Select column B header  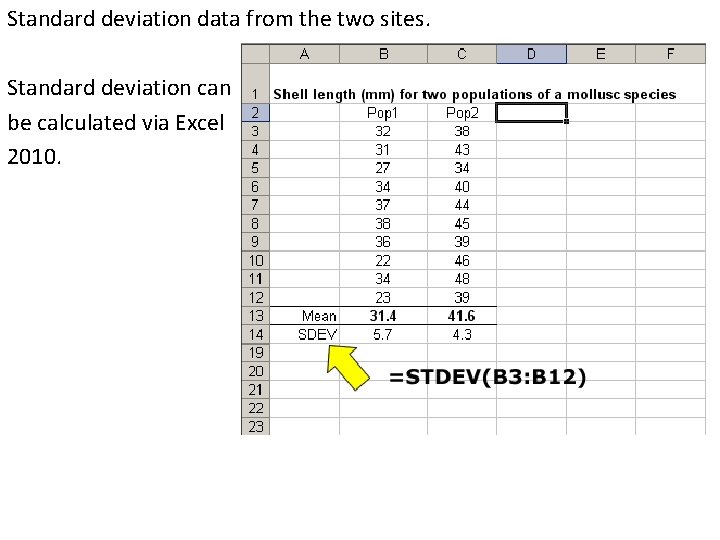tap(383, 54)
